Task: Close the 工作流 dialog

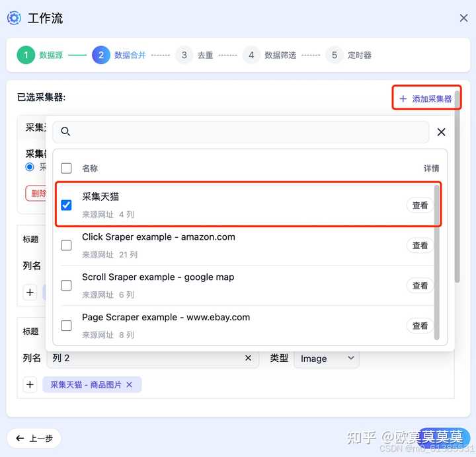Action: [x=463, y=18]
